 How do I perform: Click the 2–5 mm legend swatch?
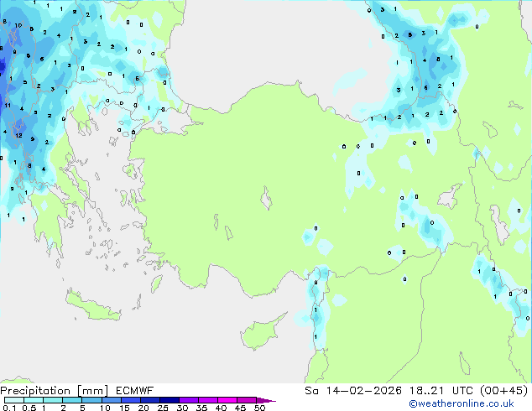72,400
